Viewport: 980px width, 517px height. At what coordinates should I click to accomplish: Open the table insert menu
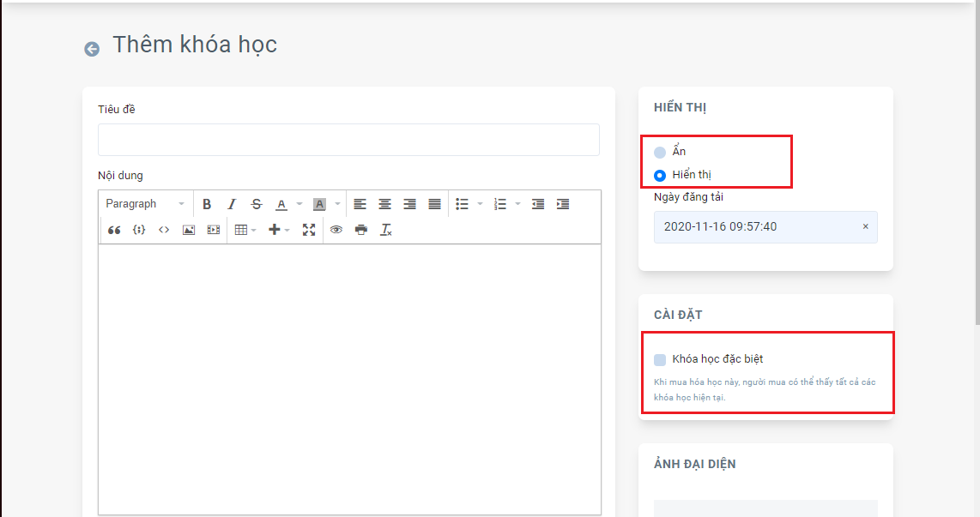(x=241, y=230)
